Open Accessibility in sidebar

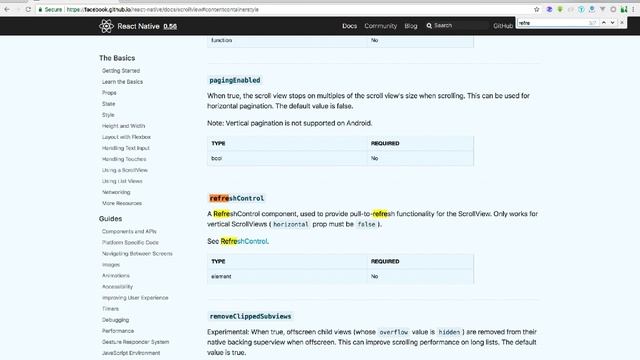pyautogui.click(x=117, y=287)
